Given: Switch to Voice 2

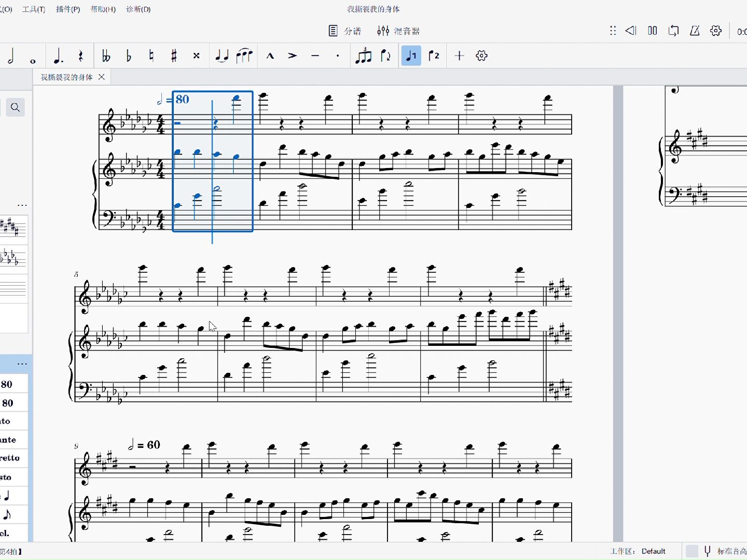Looking at the screenshot, I should pyautogui.click(x=434, y=56).
